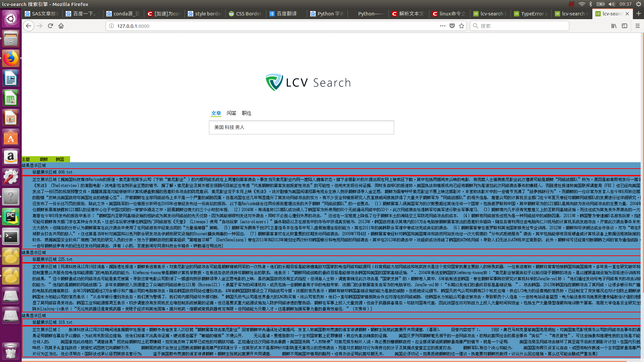644x362 pixels.
Task: Toggle the sidebar view icon
Action: [x=625, y=26]
